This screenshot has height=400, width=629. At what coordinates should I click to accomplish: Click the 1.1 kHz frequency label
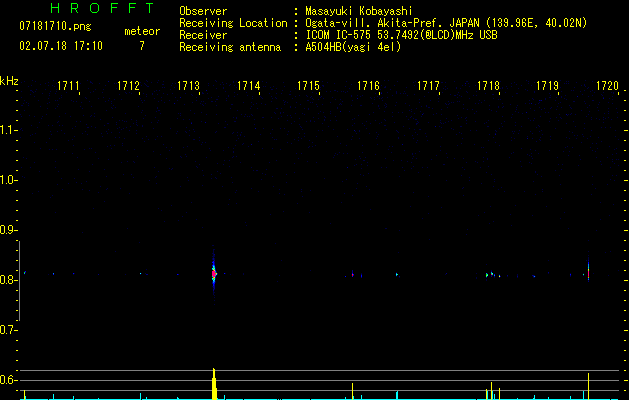coord(8,130)
